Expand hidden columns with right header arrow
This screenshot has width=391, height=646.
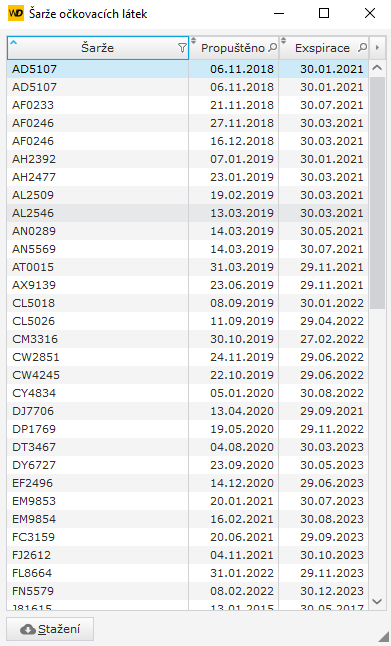click(377, 48)
